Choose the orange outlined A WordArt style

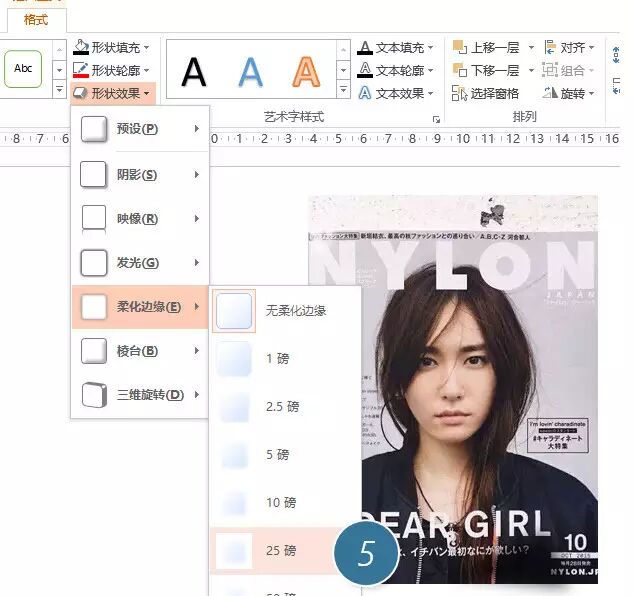tap(306, 72)
